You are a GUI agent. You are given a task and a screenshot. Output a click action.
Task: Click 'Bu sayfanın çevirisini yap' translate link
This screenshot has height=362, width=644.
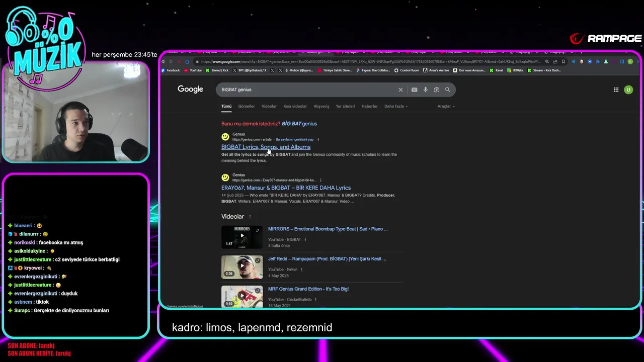click(294, 139)
